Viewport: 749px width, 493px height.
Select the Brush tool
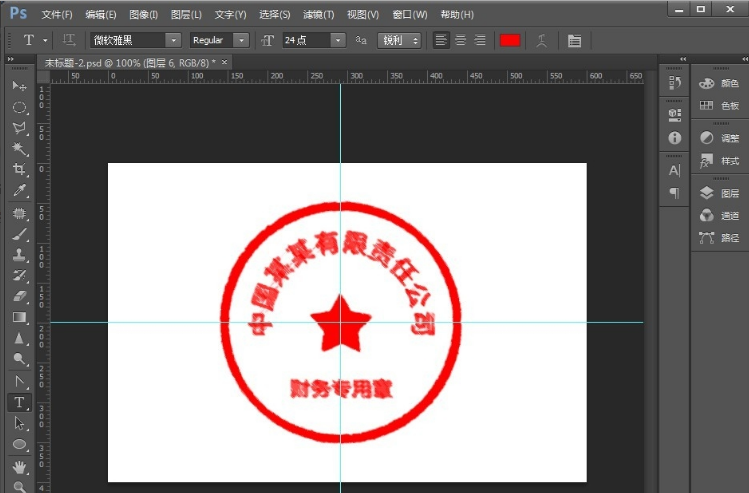19,234
